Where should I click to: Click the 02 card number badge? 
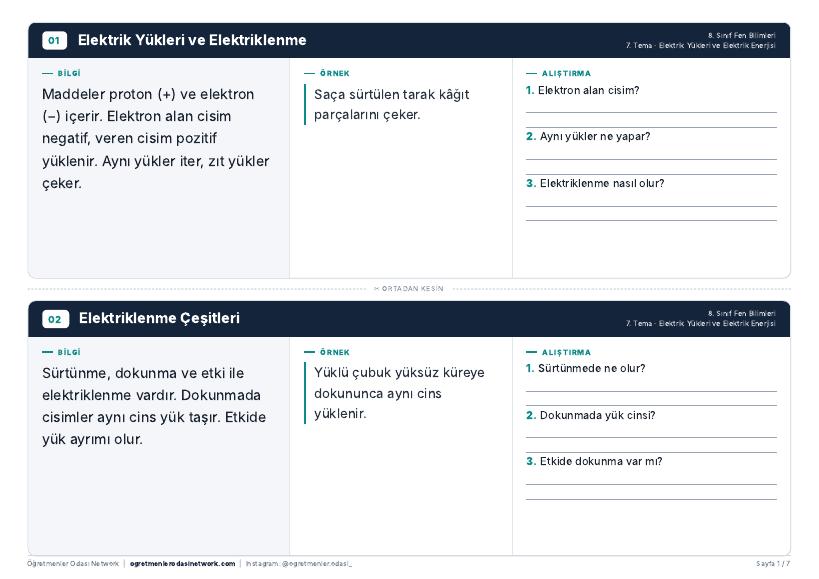coord(55,319)
